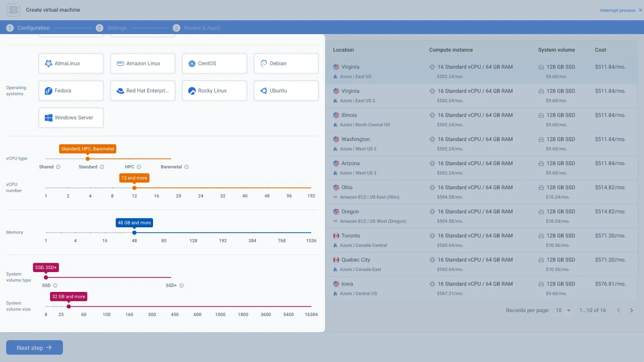Set system volume size to 1000
644x362 pixels.
point(220,306)
